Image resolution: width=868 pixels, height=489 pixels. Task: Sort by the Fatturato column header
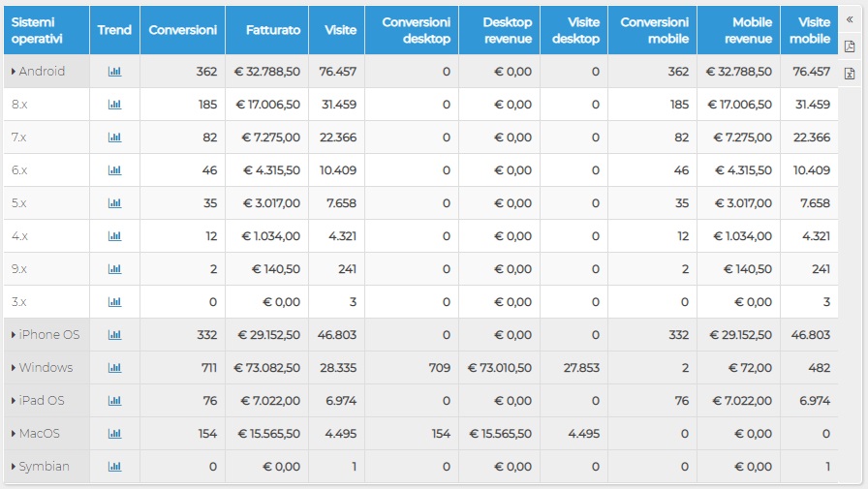(x=273, y=30)
